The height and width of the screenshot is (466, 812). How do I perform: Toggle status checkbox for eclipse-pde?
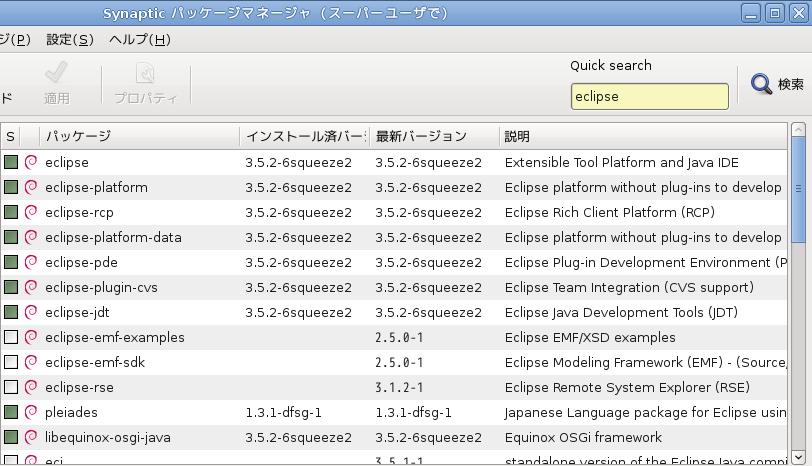click(x=11, y=262)
